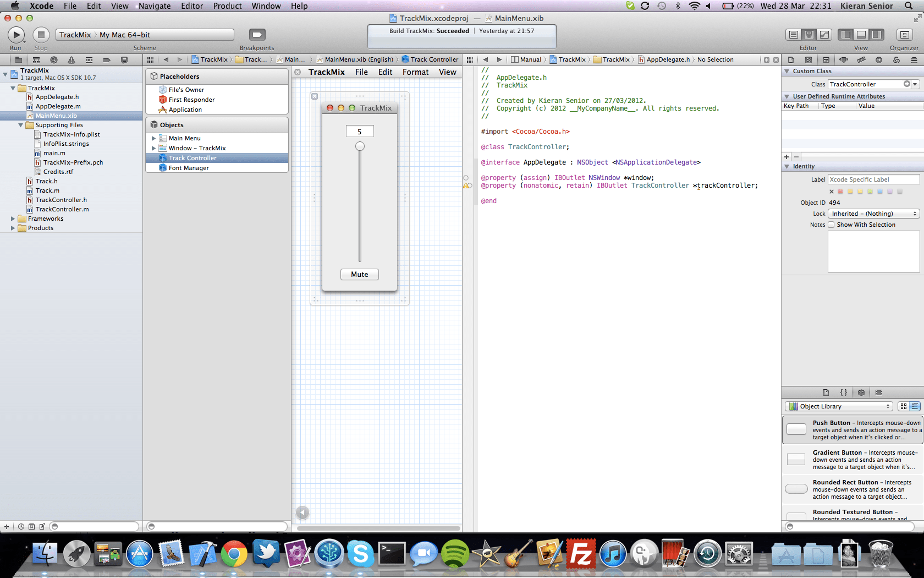Open the Product menu

228,6
